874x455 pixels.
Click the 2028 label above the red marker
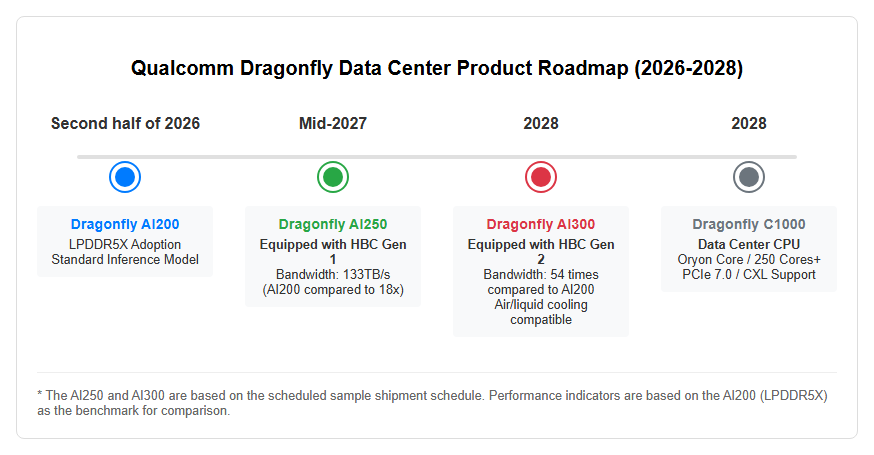[x=541, y=123]
